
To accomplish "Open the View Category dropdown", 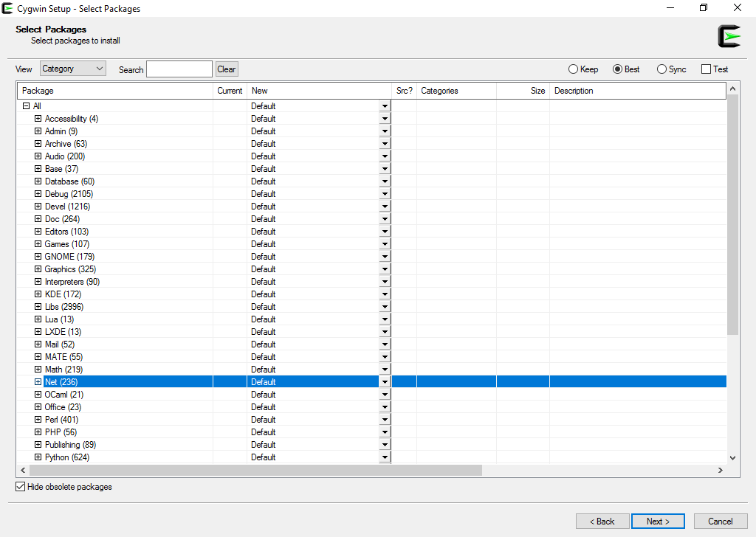I will coord(73,69).
